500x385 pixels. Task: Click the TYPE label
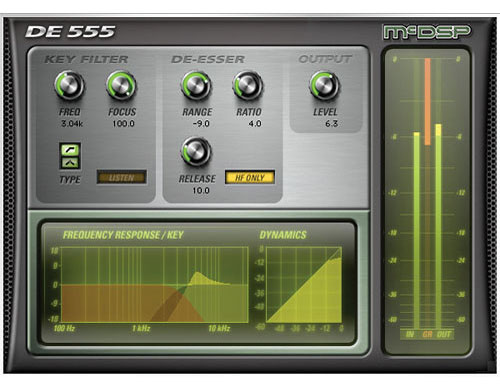(x=70, y=180)
